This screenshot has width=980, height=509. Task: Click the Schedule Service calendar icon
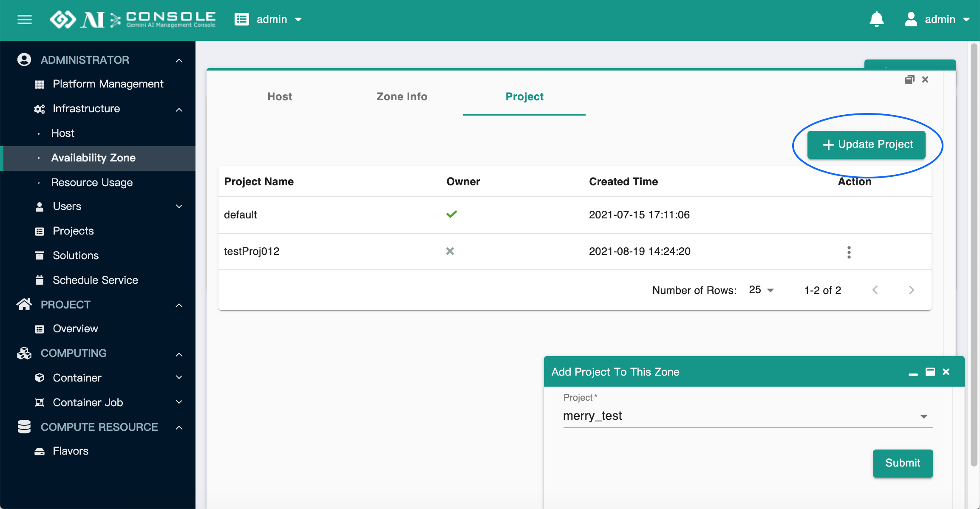point(40,280)
